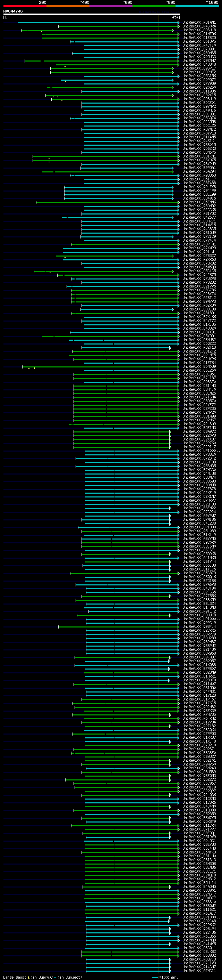
Task: Open hit UniRef100_A5GQ74
Action: [x=199, y=118]
